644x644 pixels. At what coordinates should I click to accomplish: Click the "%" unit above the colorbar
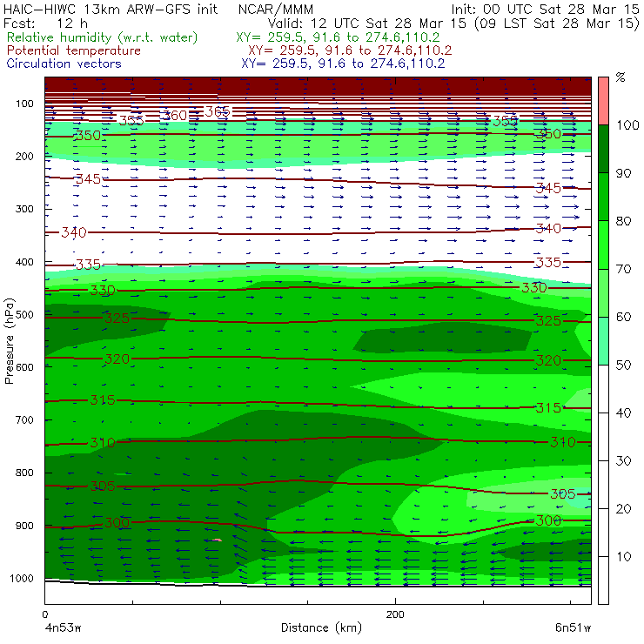point(621,77)
